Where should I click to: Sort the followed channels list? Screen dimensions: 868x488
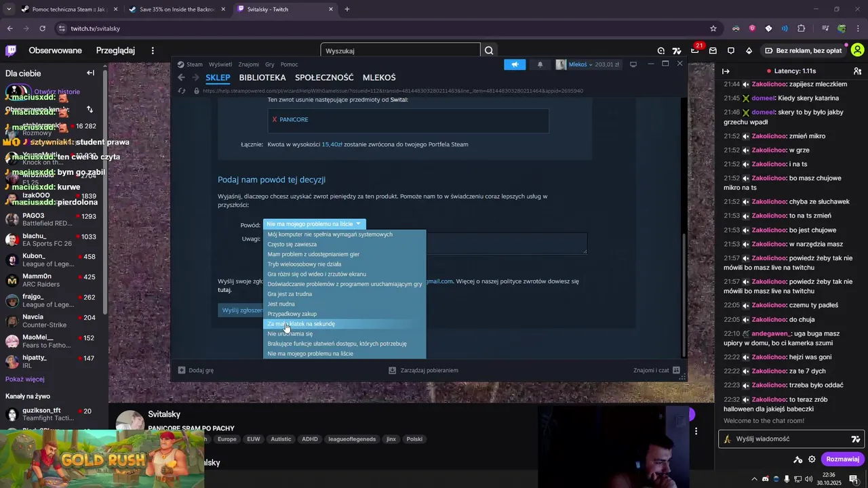pos(90,109)
